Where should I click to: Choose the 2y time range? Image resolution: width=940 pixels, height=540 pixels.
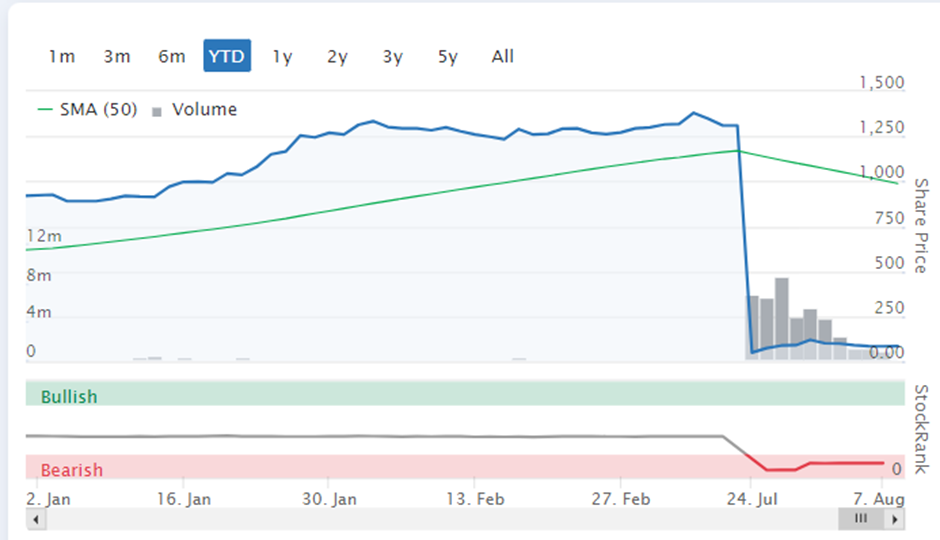point(338,56)
